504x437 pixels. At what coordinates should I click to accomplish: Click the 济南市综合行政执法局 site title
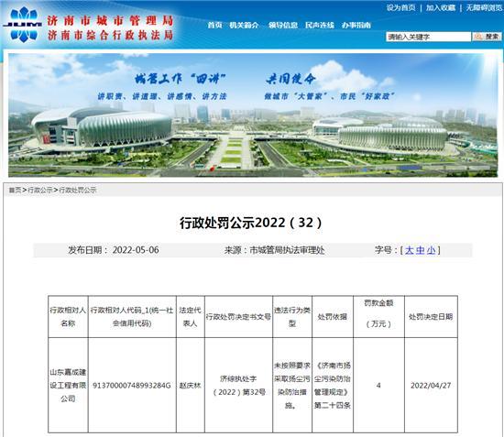111,35
